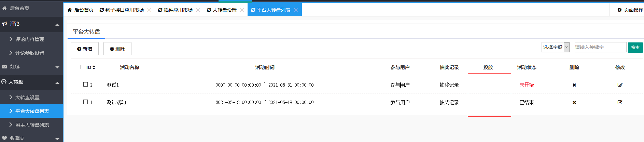Tick checkbox for row ID 2
This screenshot has width=644, height=142.
(x=86, y=85)
